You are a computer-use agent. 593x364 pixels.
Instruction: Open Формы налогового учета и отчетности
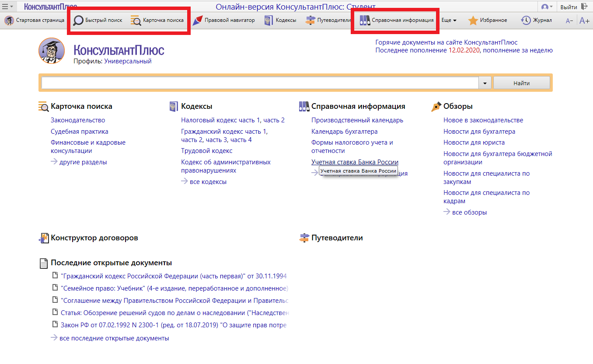point(352,146)
